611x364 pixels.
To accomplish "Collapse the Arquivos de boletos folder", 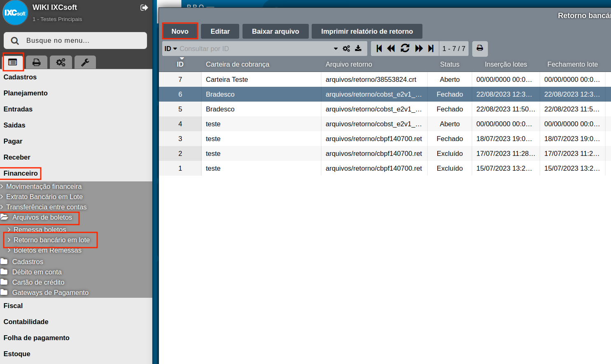I will [x=42, y=217].
